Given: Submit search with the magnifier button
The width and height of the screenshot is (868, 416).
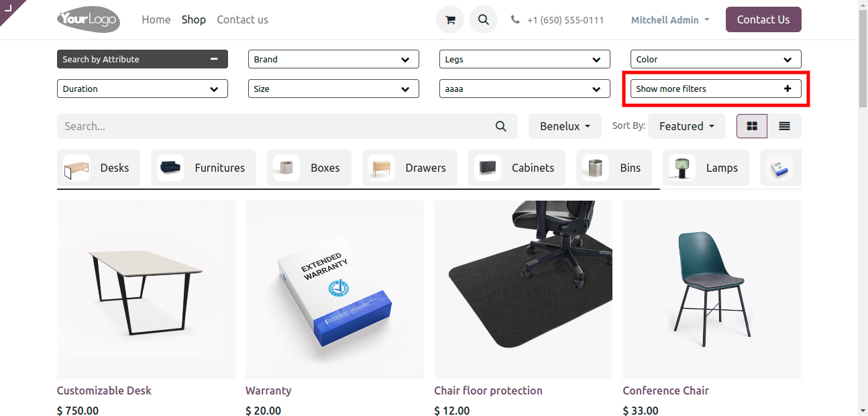Looking at the screenshot, I should click(x=501, y=126).
